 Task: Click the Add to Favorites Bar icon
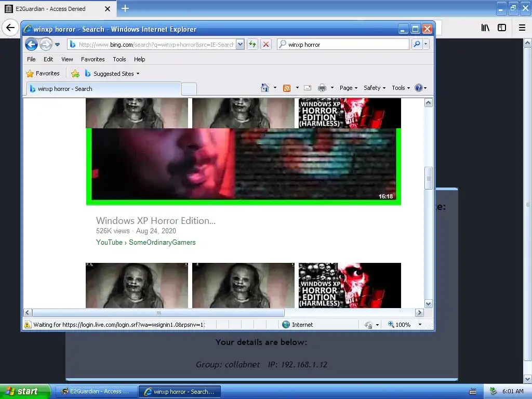(75, 73)
